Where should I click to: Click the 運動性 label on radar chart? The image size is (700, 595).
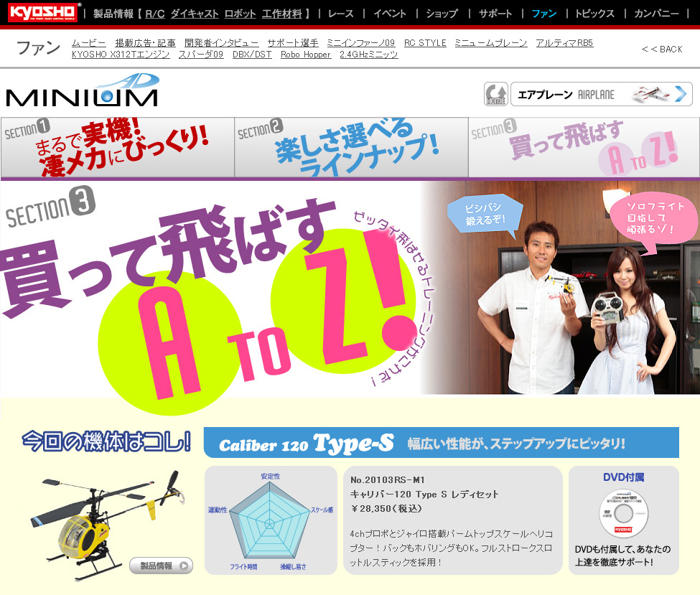tap(218, 510)
